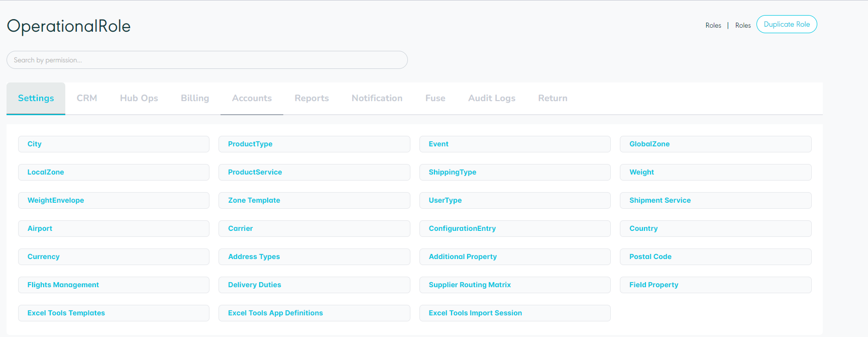Open the Address Types permission panel
This screenshot has height=337, width=868.
point(314,257)
